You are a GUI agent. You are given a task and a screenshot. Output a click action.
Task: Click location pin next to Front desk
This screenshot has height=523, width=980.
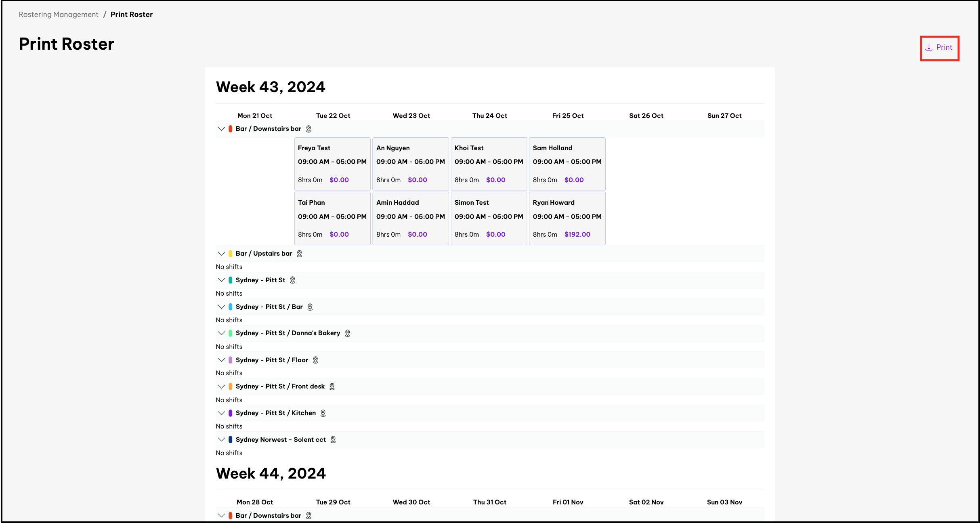(x=332, y=386)
